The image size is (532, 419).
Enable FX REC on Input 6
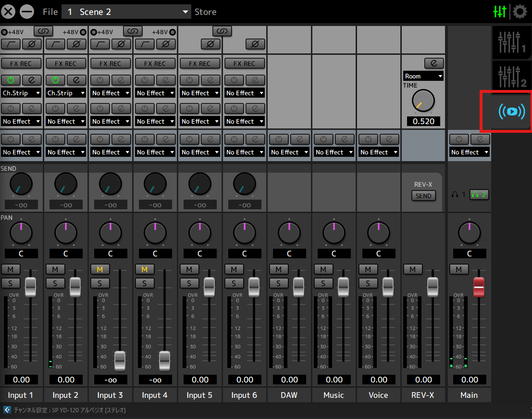tap(244, 63)
